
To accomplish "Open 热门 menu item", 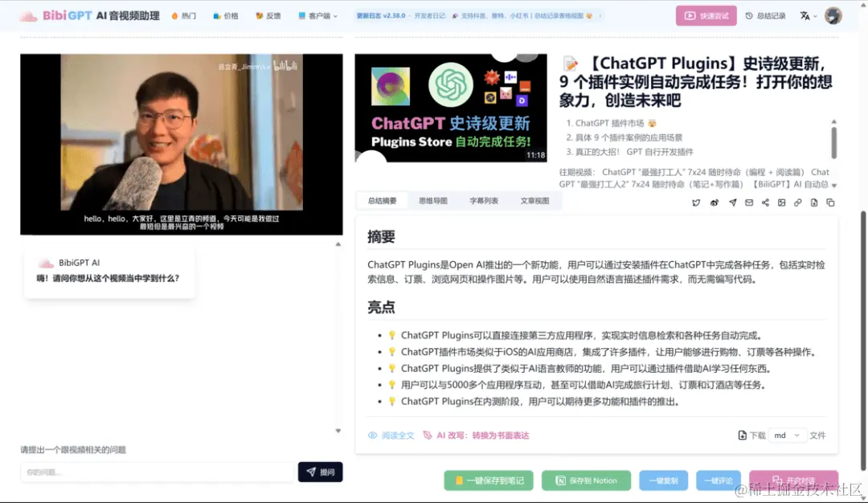I will (184, 16).
